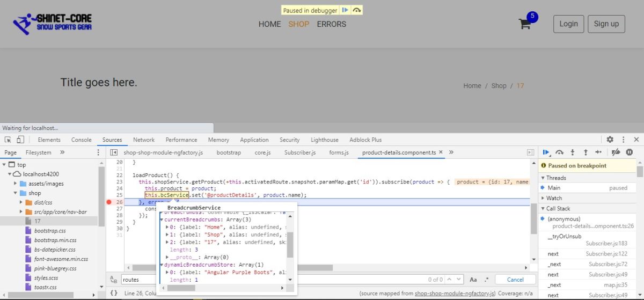The image size is (644, 300).
Task: Switch to the Console tab
Action: 81,140
